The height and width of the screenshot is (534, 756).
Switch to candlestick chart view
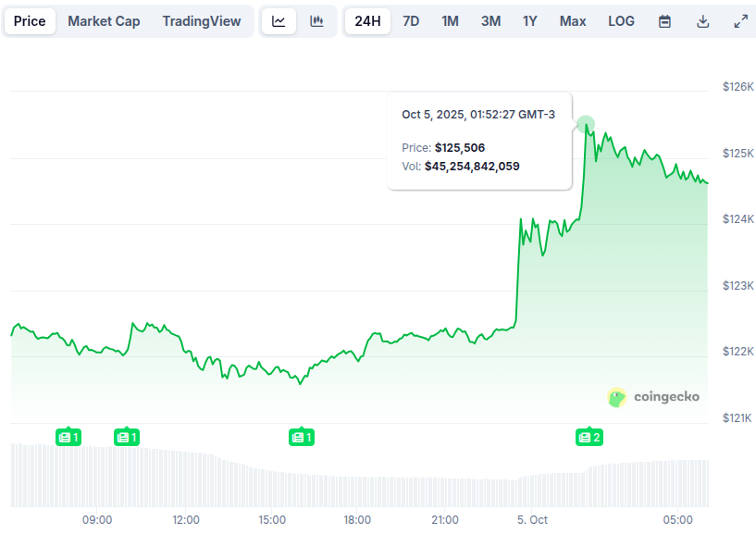pos(316,21)
